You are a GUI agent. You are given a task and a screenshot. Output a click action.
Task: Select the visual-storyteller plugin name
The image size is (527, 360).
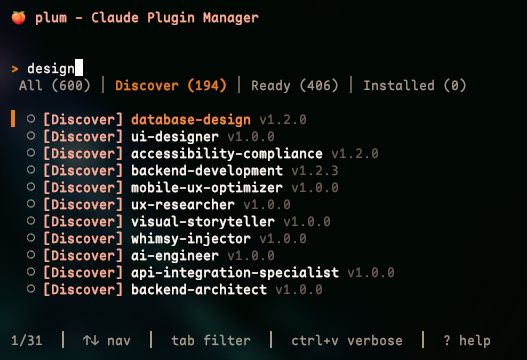(x=203, y=222)
